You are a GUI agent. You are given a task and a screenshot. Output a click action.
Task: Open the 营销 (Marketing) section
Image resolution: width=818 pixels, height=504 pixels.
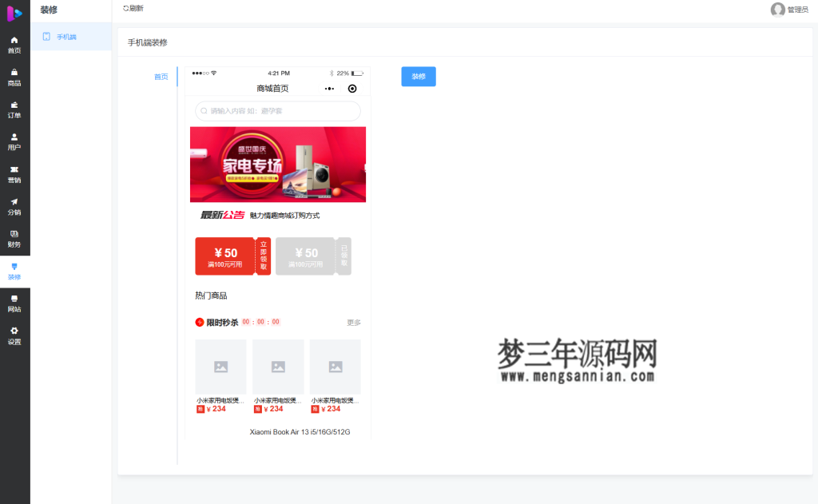point(14,174)
